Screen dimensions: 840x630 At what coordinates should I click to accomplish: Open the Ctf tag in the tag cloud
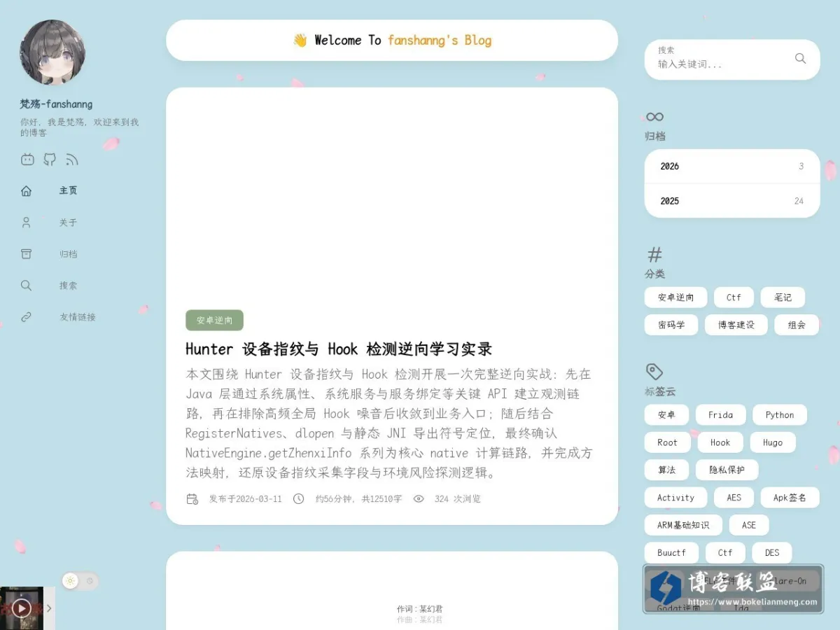click(725, 552)
